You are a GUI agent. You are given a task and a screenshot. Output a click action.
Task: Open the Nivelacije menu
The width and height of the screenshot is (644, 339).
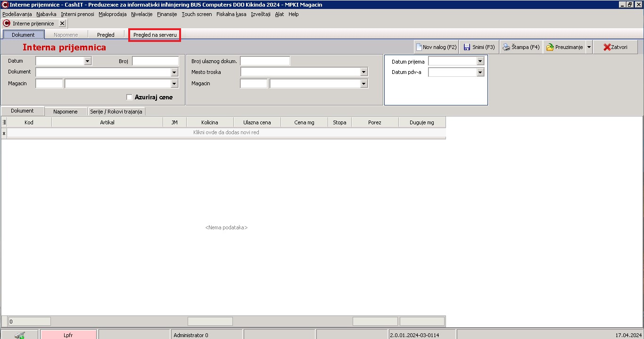pyautogui.click(x=142, y=14)
